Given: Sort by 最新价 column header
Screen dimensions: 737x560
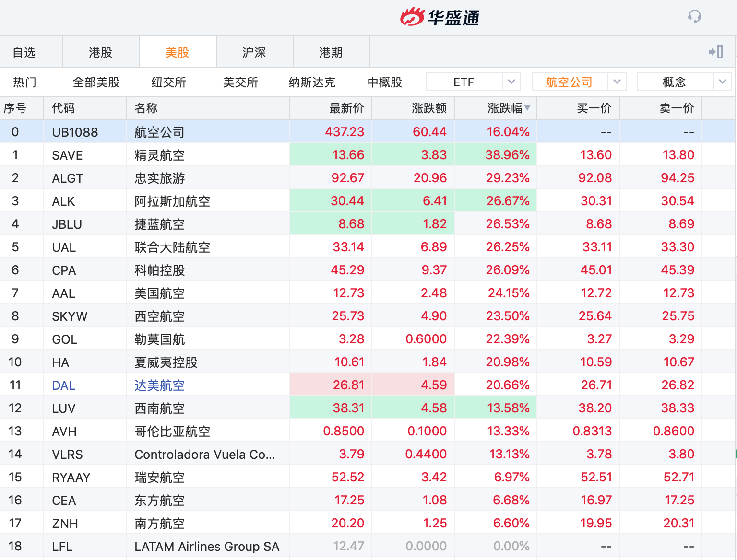Looking at the screenshot, I should click(346, 108).
